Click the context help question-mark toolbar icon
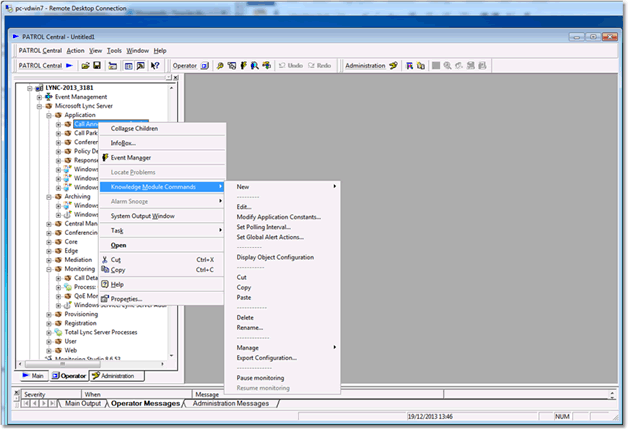This screenshot has height=430, width=628. point(155,65)
